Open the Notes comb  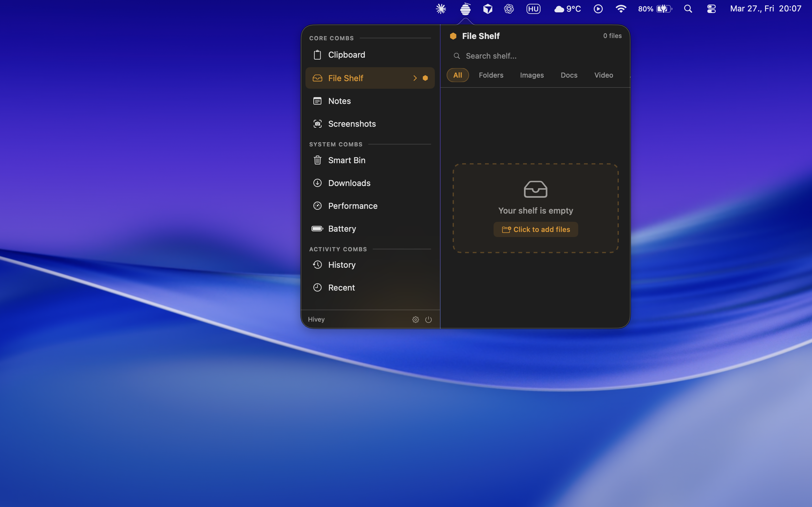tap(339, 101)
